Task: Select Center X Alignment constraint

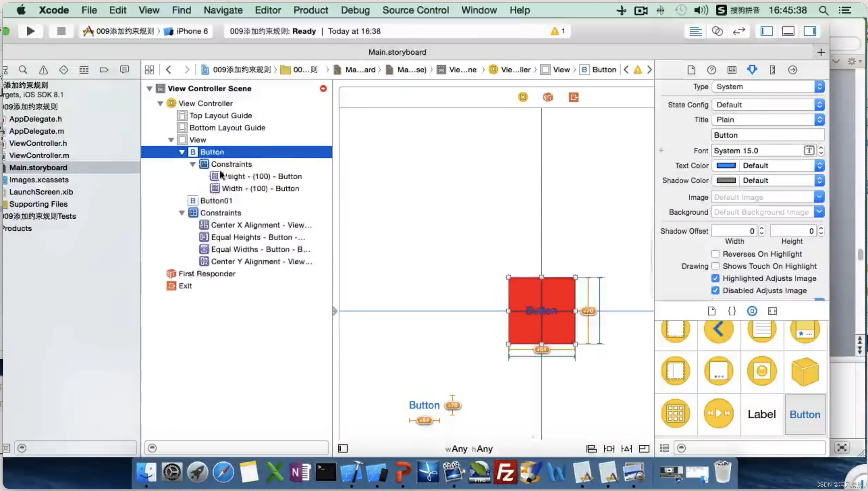Action: click(261, 225)
